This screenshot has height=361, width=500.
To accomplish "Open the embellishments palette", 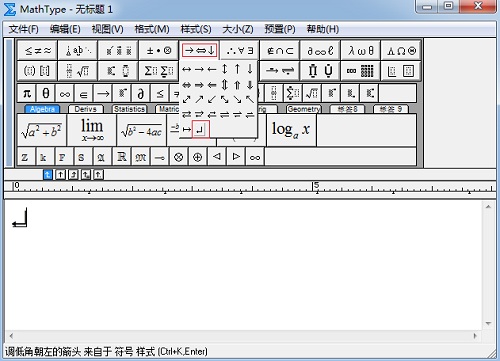I will (118, 51).
